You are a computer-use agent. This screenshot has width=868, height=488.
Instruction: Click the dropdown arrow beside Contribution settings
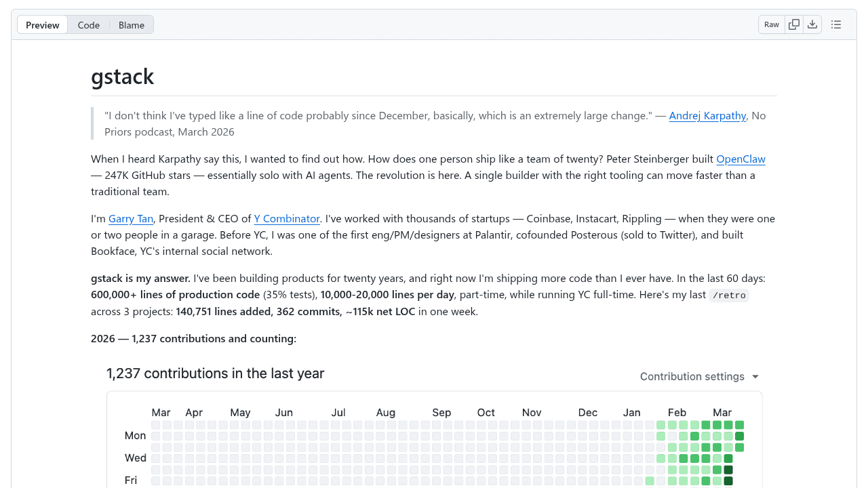point(755,377)
